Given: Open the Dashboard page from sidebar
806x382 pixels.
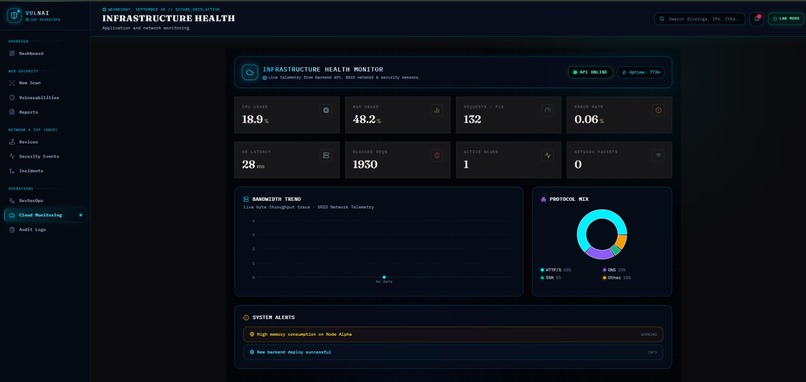Looking at the screenshot, I should [45, 53].
